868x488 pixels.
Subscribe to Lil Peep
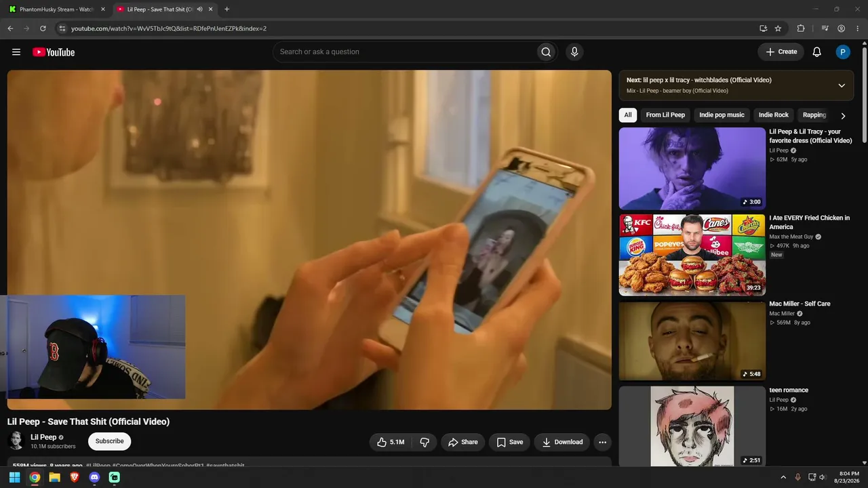(109, 441)
